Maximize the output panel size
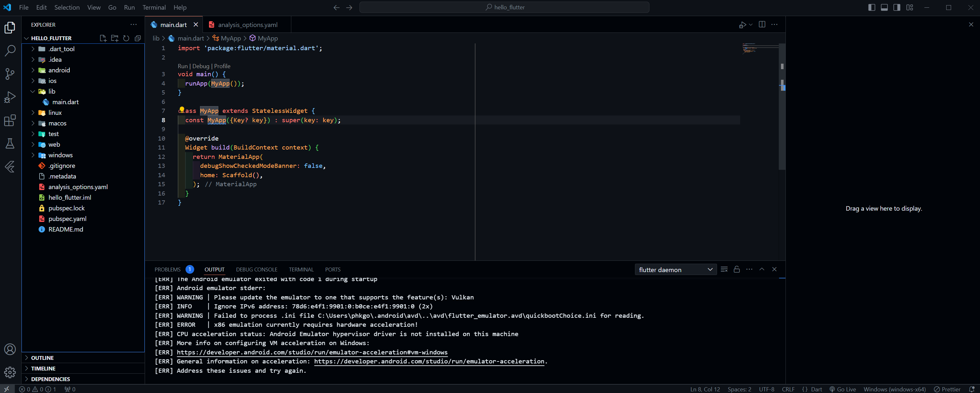The image size is (980, 393). pos(762,270)
